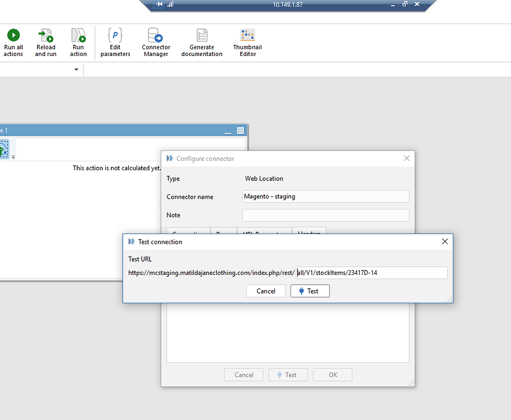The image size is (511, 420).
Task: Launch the Thumbnail Editor
Action: pos(247,43)
